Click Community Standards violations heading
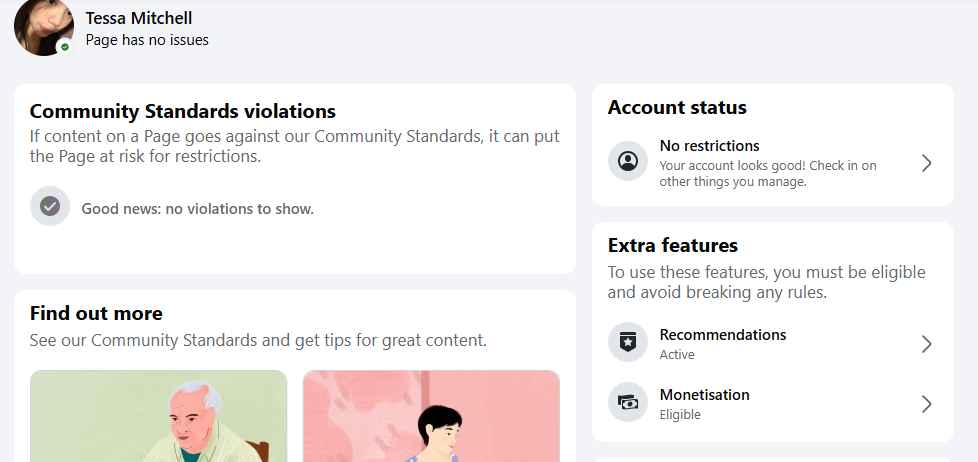 click(183, 111)
